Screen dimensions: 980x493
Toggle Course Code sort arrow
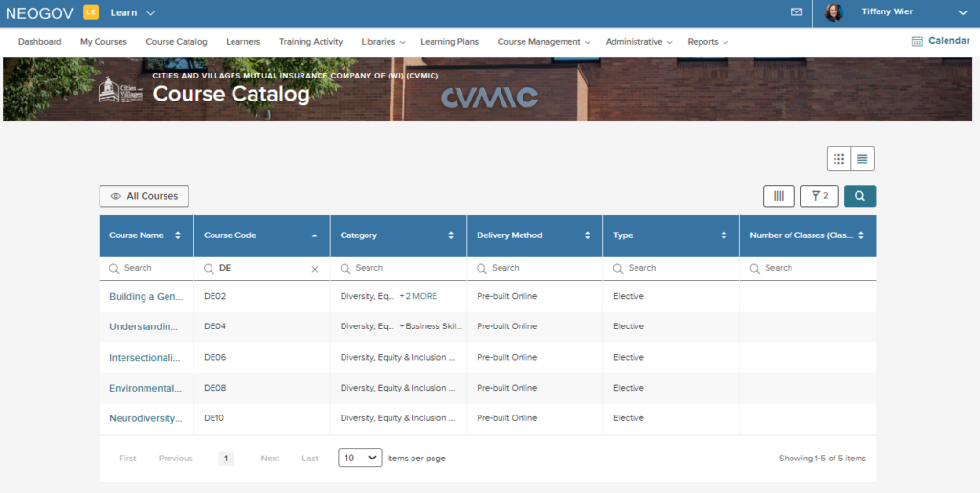314,235
